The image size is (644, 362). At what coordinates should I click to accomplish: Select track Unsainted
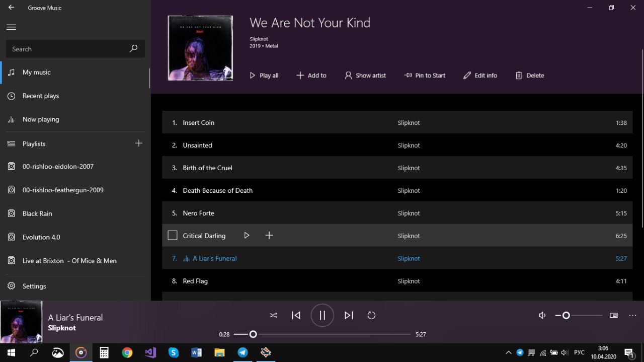[x=397, y=145]
